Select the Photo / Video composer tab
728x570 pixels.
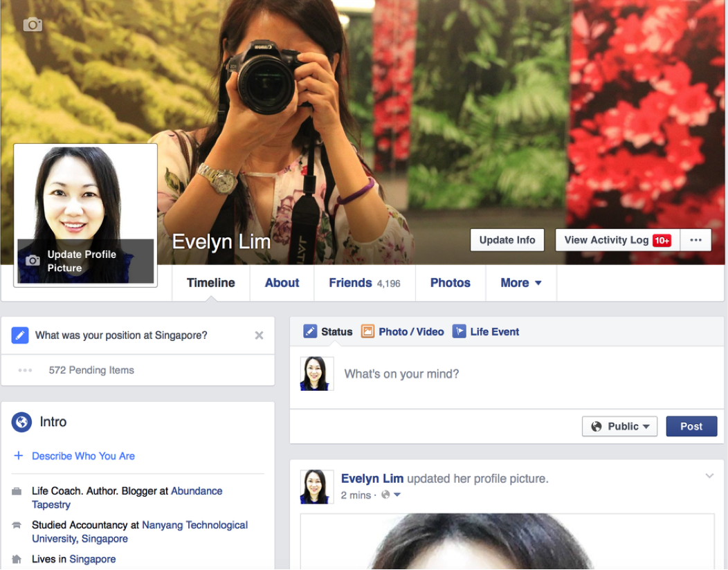click(403, 331)
